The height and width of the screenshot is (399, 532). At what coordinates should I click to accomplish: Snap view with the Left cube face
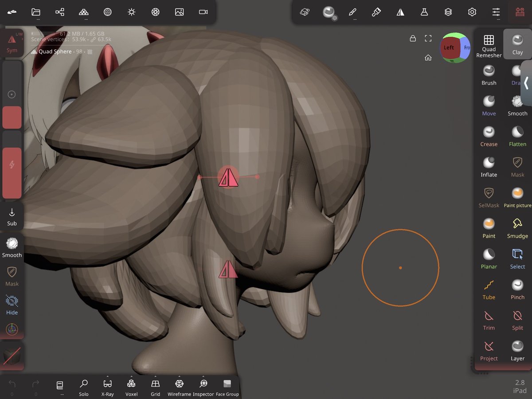tap(449, 47)
